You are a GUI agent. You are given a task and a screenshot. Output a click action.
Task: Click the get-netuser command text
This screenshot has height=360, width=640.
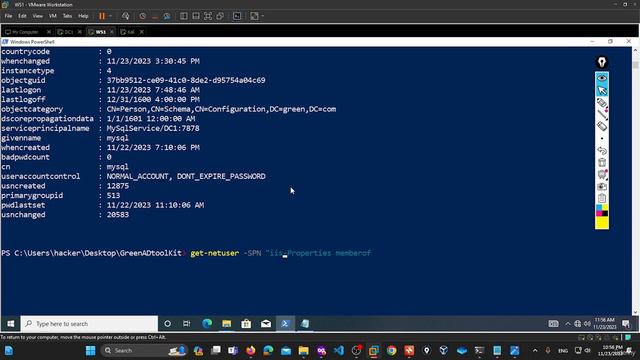tap(215, 253)
